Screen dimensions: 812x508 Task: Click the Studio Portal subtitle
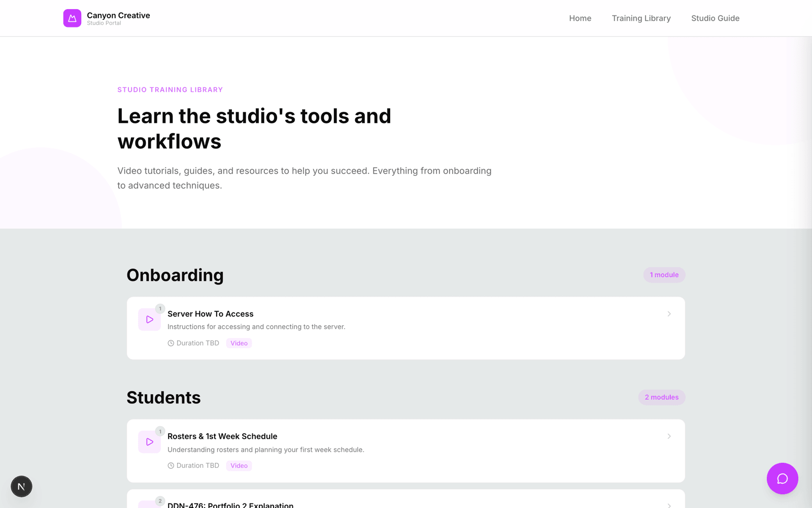pos(104,23)
